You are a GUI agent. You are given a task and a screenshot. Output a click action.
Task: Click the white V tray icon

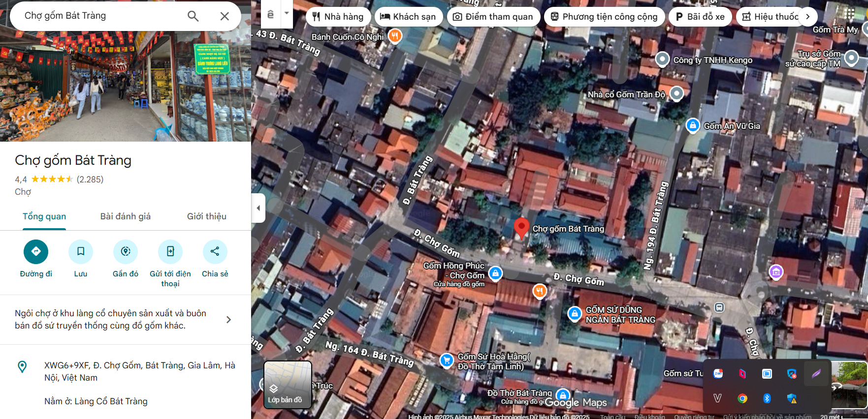point(718,398)
